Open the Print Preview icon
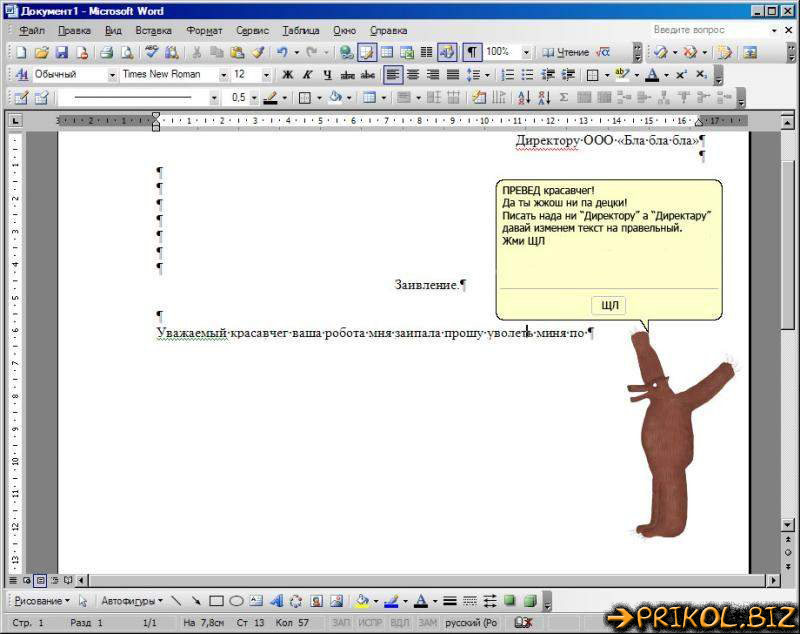The image size is (800, 634). (x=127, y=52)
